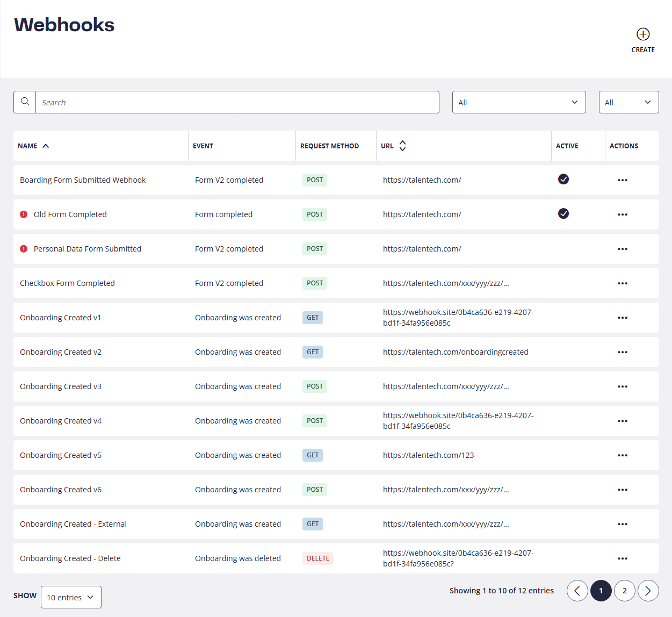Click Form V2 completed in Boarding Form row
This screenshot has height=617, width=672.
[229, 180]
